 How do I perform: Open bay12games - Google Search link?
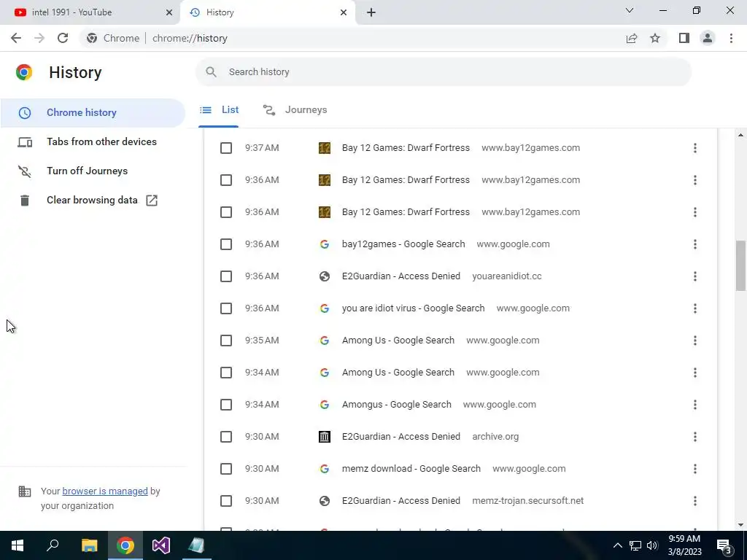tap(403, 244)
